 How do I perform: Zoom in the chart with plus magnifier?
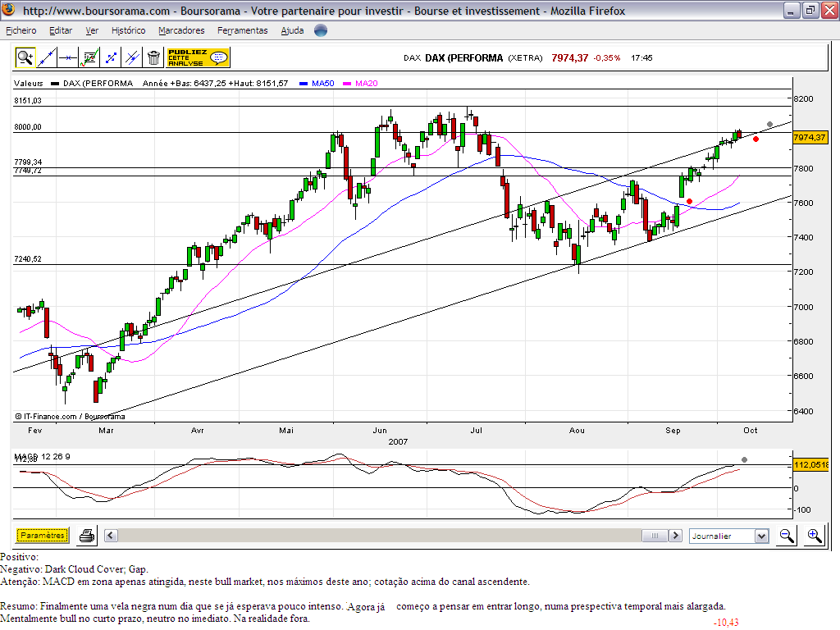[x=815, y=536]
